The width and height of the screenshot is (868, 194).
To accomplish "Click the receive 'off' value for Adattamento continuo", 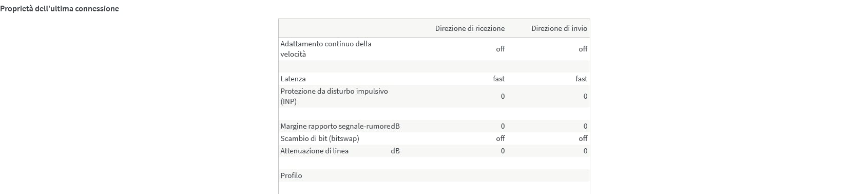I will click(x=500, y=49).
